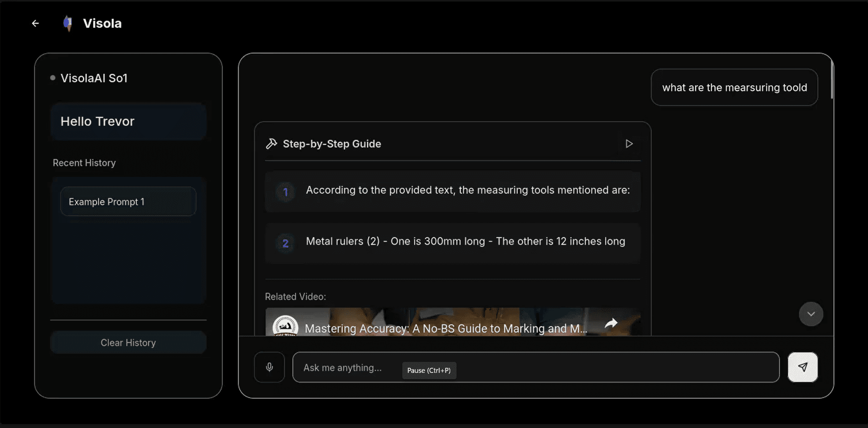Focus the 'Ask me anything...' input field
Screen dimensions: 868x428
(536, 367)
